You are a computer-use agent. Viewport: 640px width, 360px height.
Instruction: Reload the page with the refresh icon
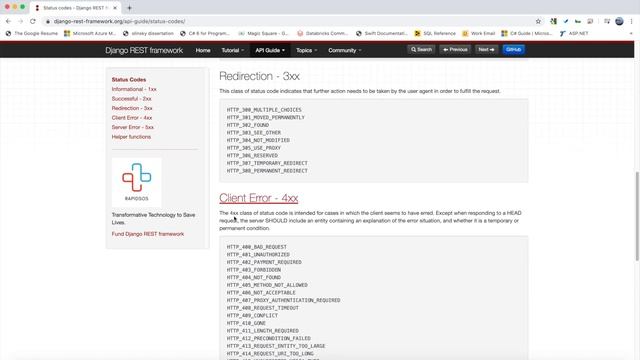click(33, 21)
